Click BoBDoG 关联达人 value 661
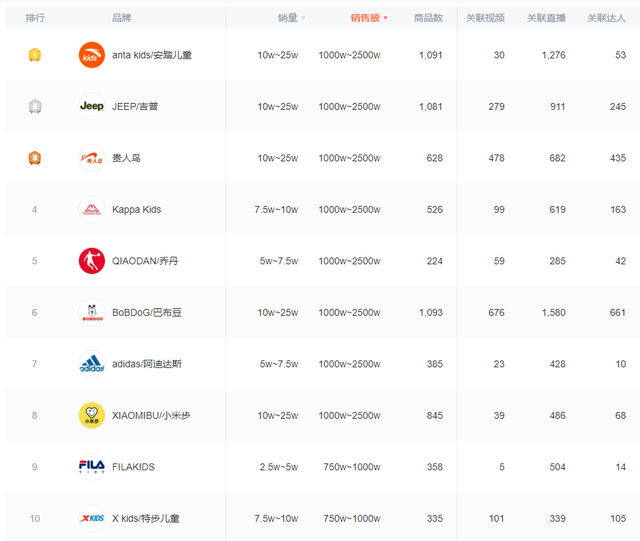Viewport: 640px width, 541px height. coord(618,312)
